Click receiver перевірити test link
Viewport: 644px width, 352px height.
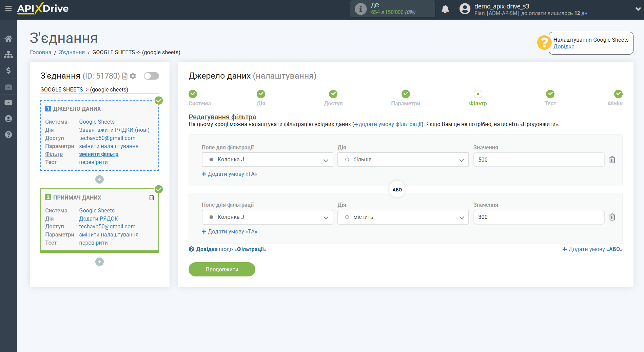93,243
